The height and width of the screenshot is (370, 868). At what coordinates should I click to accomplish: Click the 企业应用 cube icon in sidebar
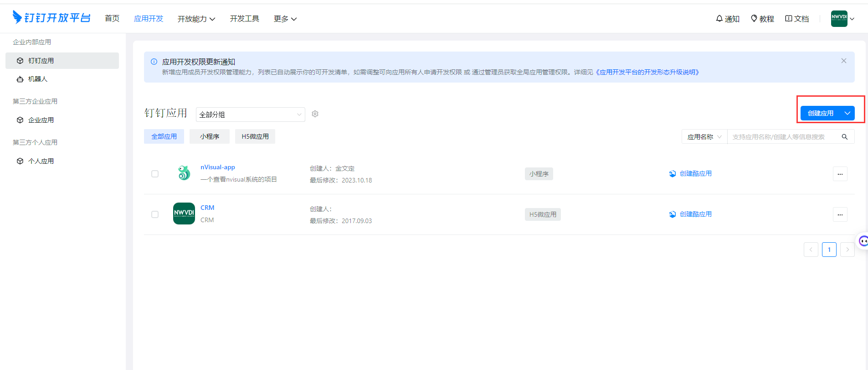coord(20,120)
